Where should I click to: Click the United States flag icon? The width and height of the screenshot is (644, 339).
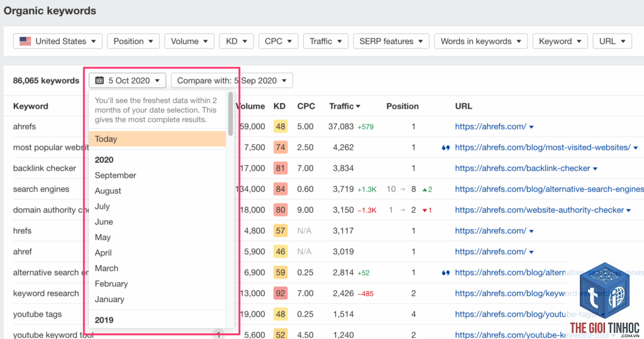point(25,41)
